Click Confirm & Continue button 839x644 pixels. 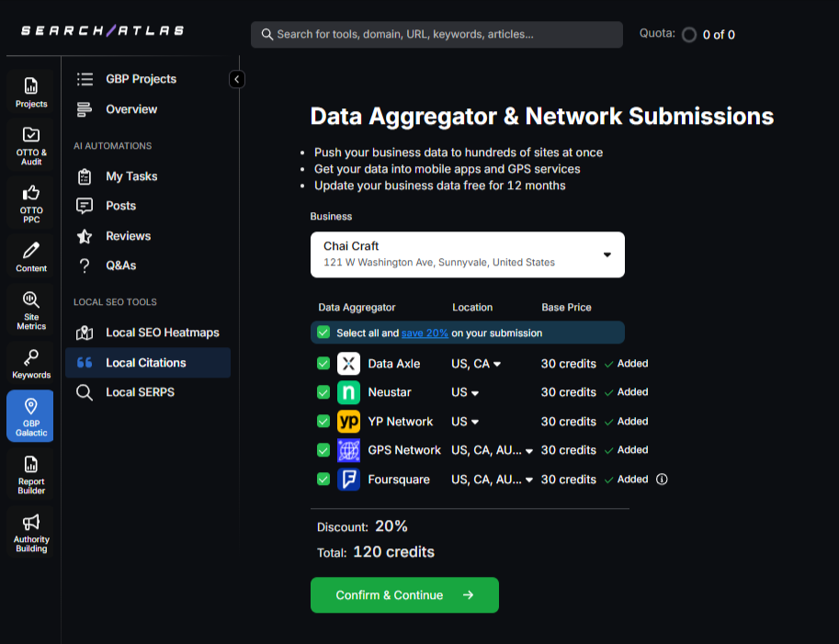click(404, 594)
